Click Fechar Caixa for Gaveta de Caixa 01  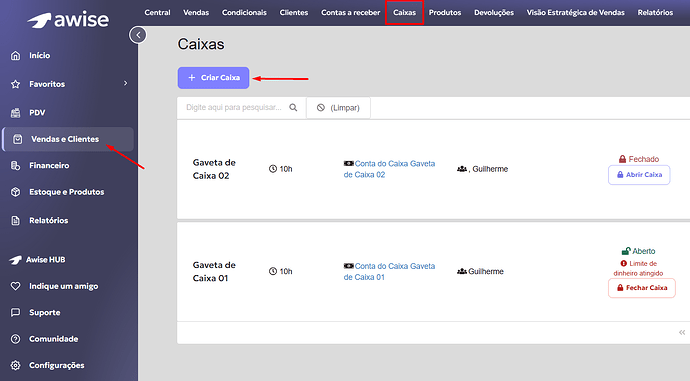[x=642, y=288]
